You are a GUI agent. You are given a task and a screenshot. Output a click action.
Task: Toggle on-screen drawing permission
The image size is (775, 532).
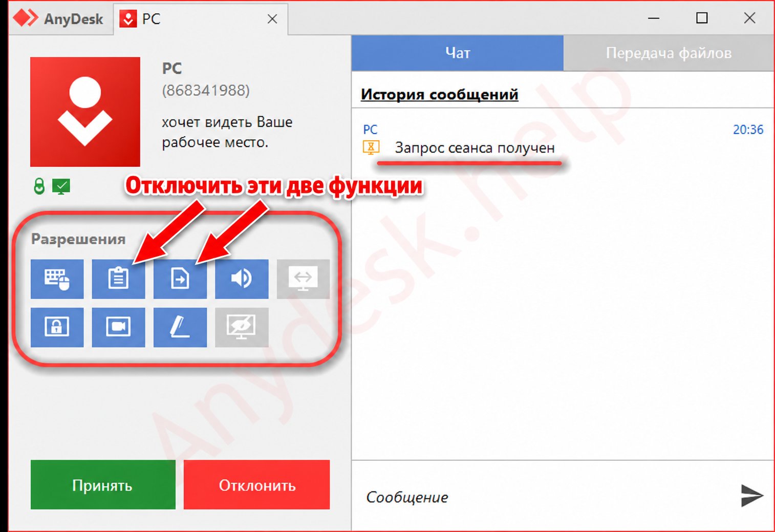tap(180, 327)
